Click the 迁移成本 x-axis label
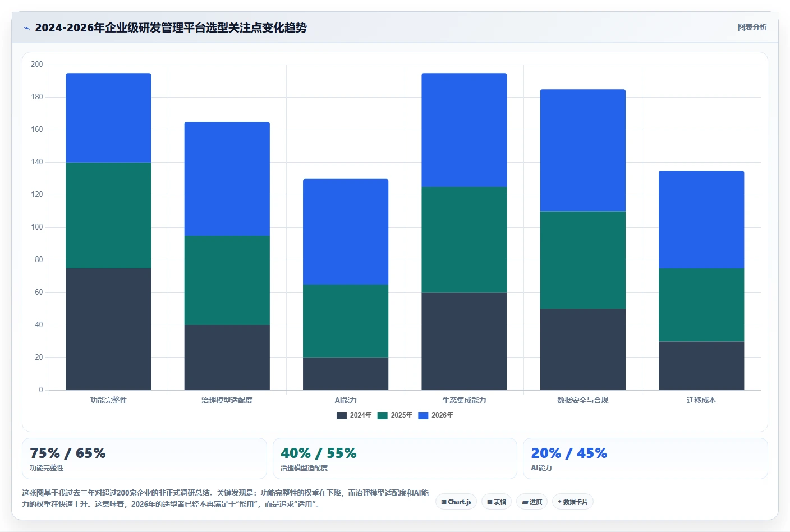This screenshot has width=790, height=532. (701, 400)
